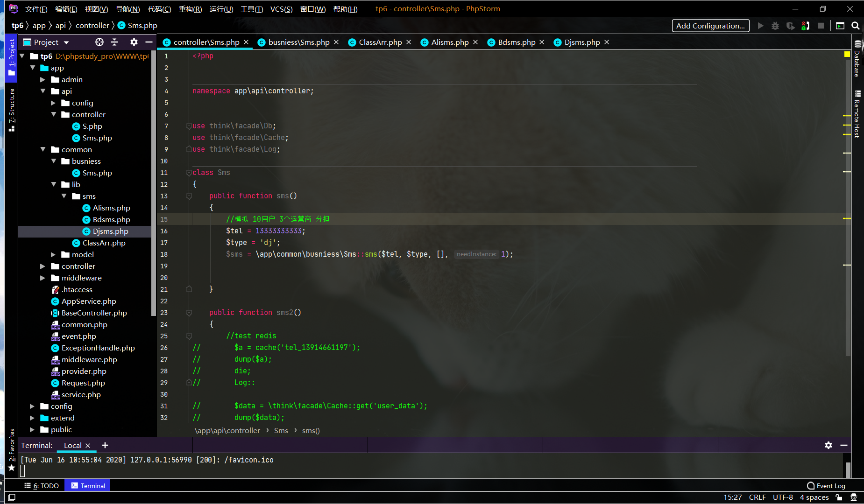Open the 6: TODO tool window

(x=42, y=486)
